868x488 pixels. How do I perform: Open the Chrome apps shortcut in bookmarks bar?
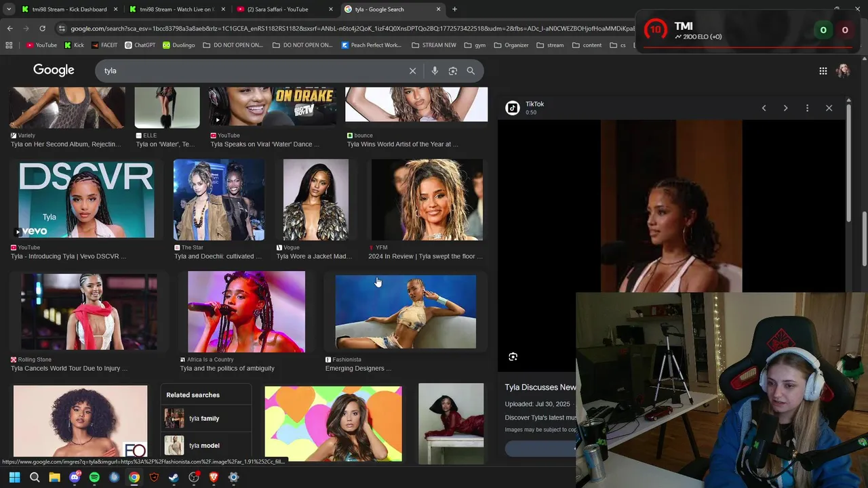pos(9,45)
